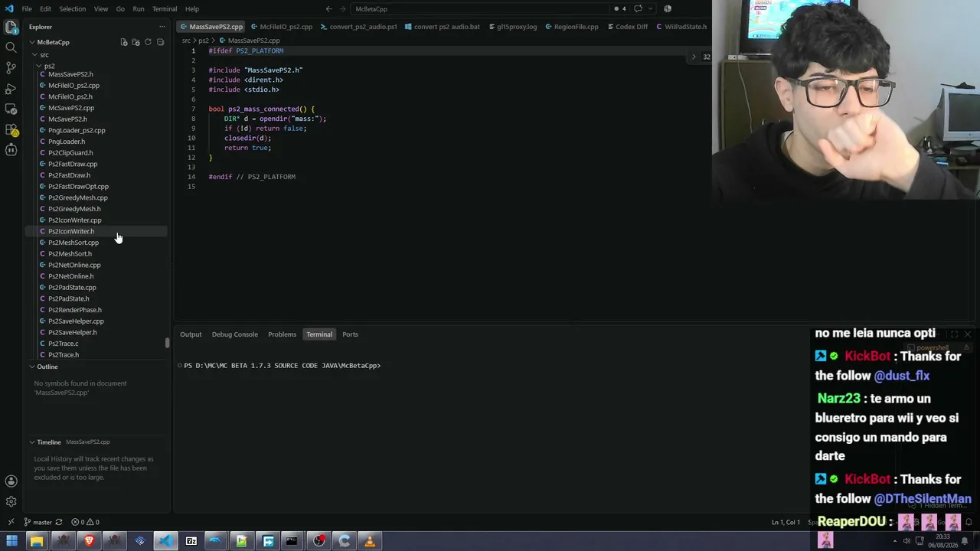Viewport: 980px width, 551px height.
Task: Open the File menu
Action: [x=27, y=9]
